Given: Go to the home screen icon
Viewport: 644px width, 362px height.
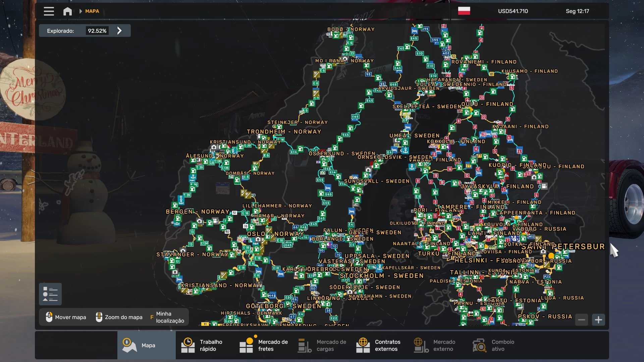Looking at the screenshot, I should 67,11.
